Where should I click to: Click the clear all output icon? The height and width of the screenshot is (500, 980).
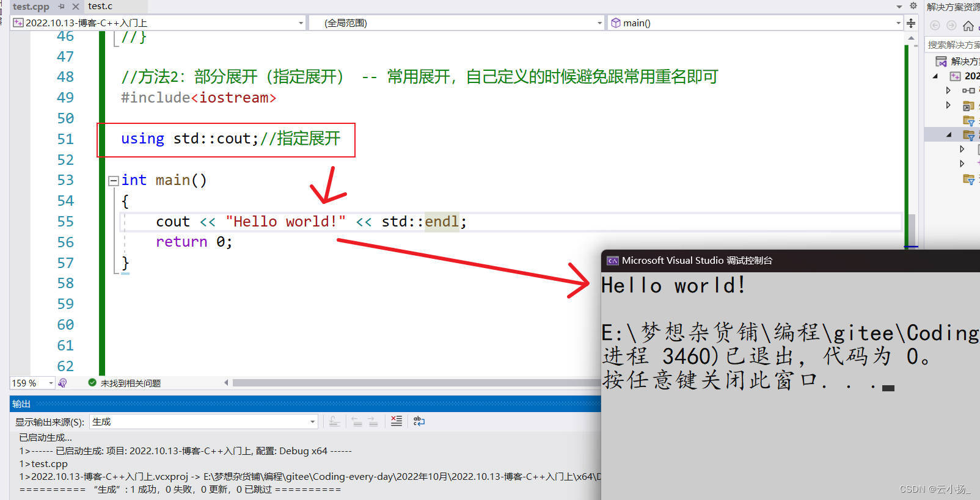(397, 421)
